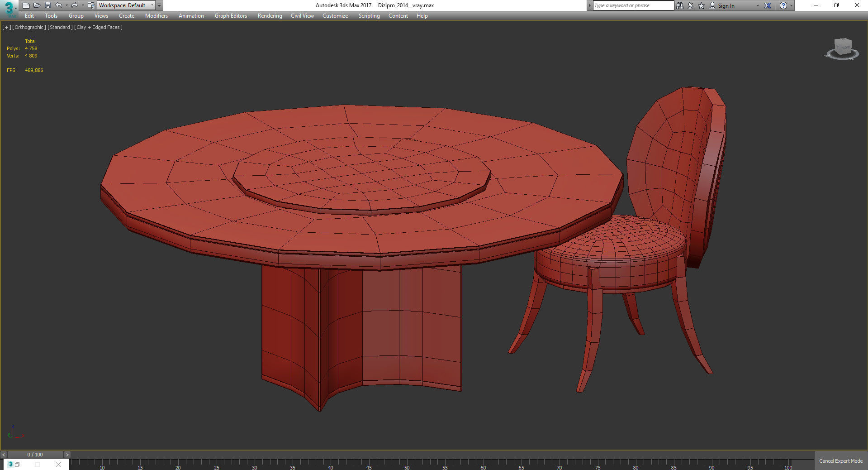Step the time slider back with left arrow

(4, 455)
